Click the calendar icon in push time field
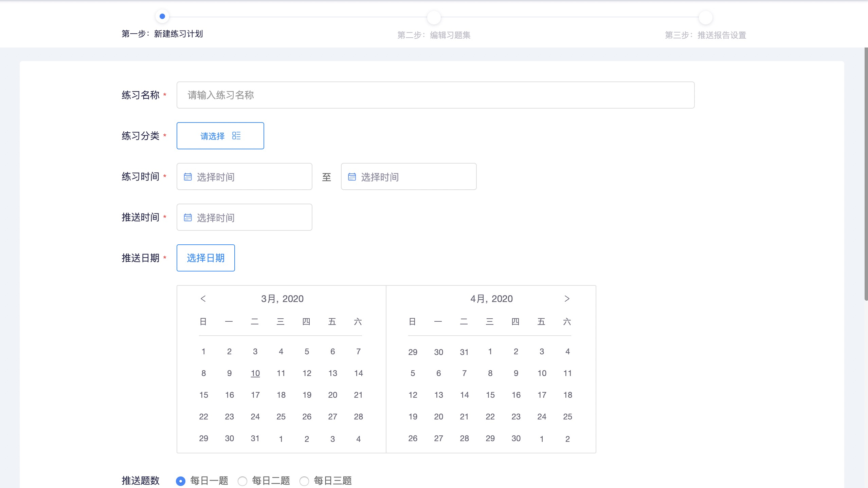 (188, 218)
